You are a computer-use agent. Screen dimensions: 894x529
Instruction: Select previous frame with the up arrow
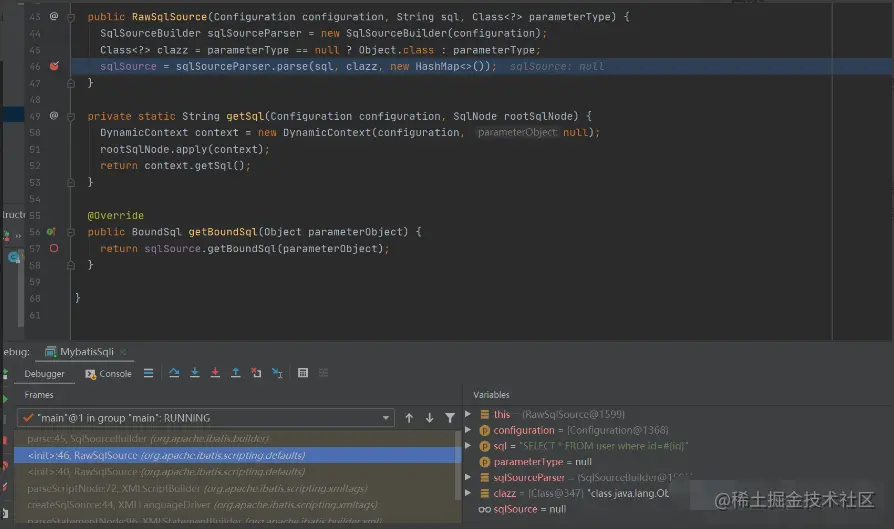click(x=409, y=418)
